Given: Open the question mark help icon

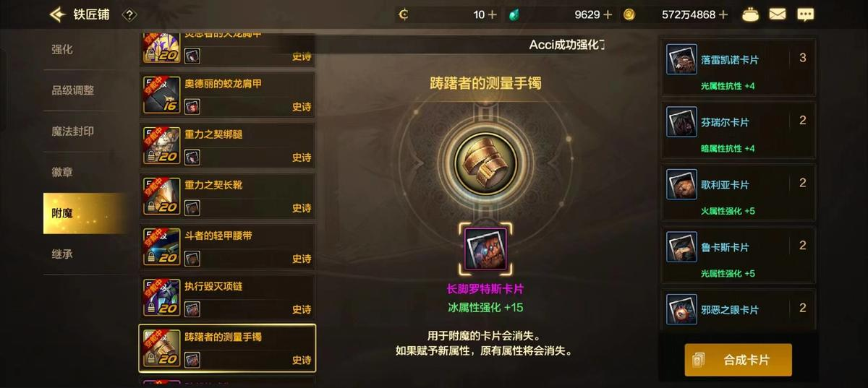Looking at the screenshot, I should 129,14.
